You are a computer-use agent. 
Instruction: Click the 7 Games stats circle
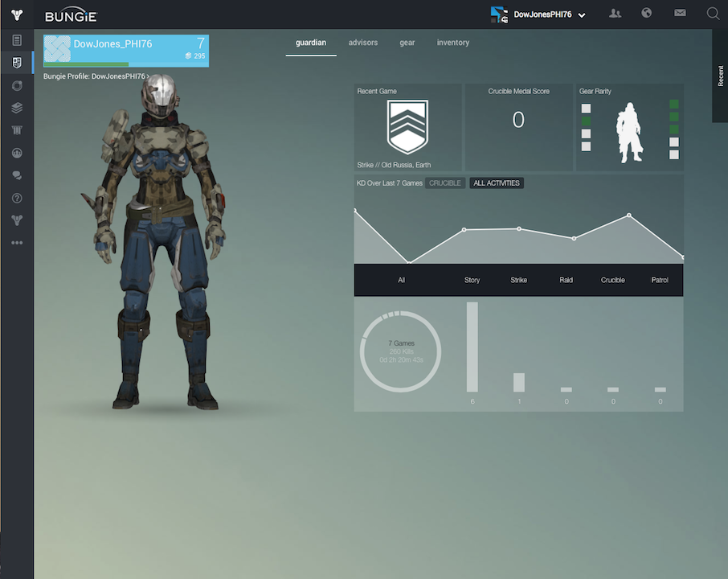point(401,351)
